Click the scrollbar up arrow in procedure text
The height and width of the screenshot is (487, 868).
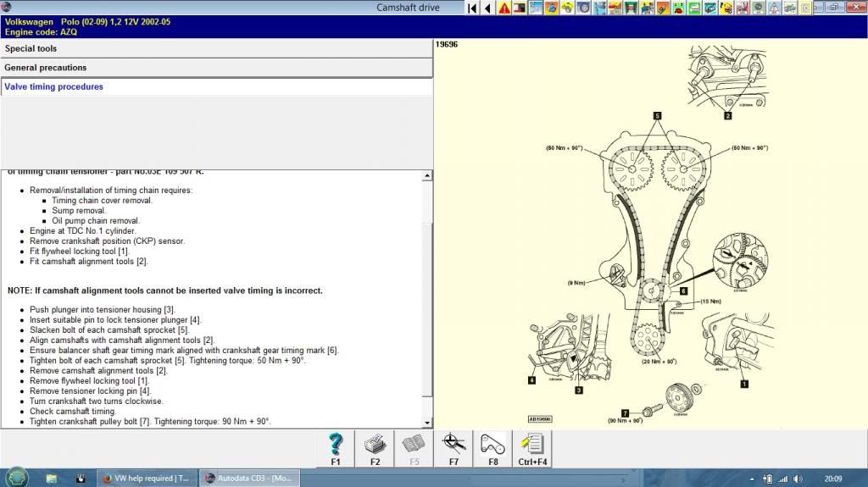click(427, 176)
